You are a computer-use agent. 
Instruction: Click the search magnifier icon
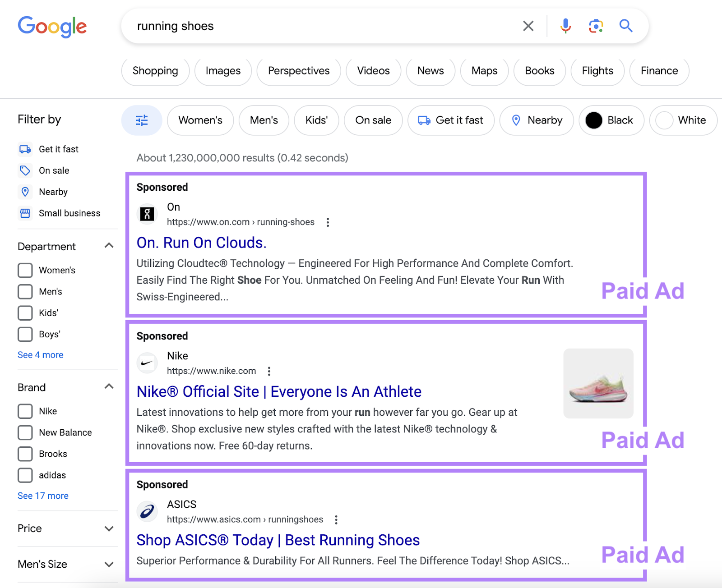(625, 26)
